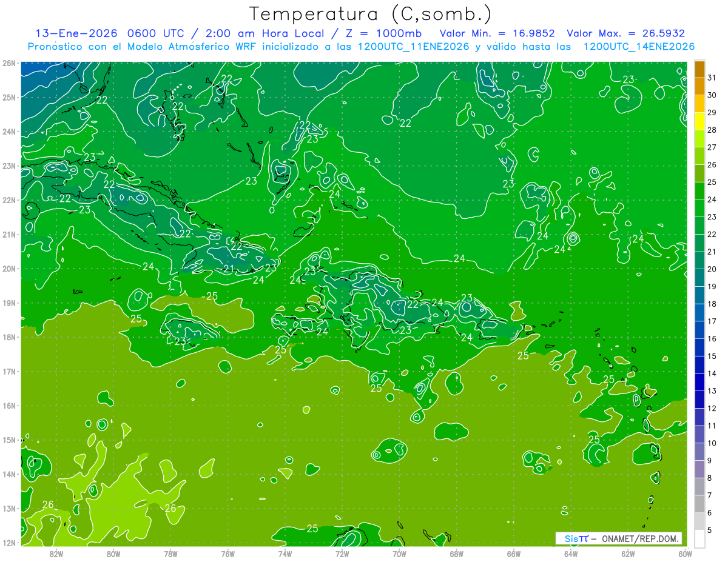The width and height of the screenshot is (728, 562).
Task: Click the "66W" longitude label
Action: [x=514, y=554]
